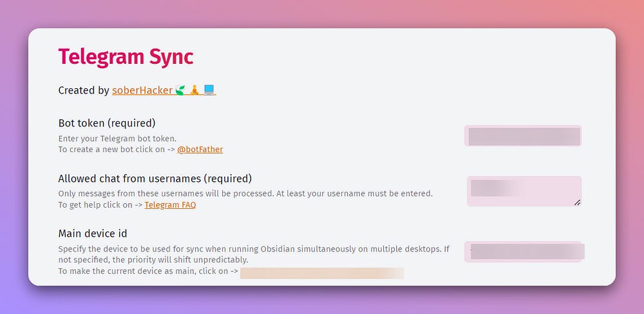Image resolution: width=644 pixels, height=314 pixels.
Task: Click the "Enter your Telegram bot token." text
Action: point(117,139)
